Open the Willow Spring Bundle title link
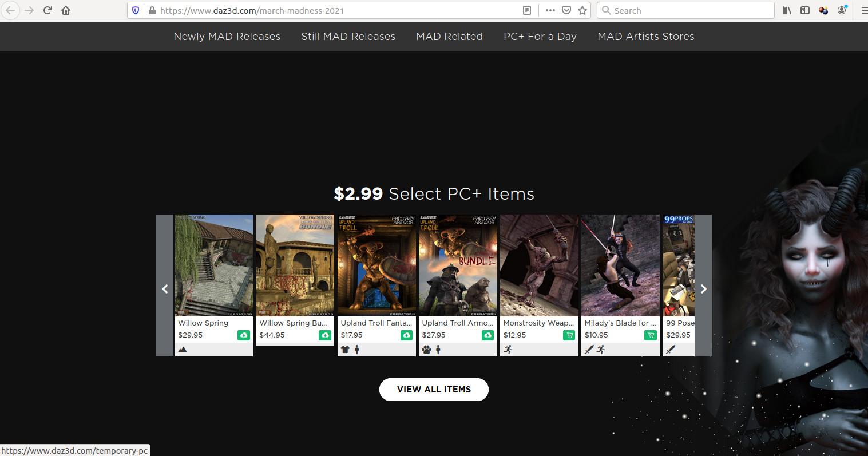 294,323
